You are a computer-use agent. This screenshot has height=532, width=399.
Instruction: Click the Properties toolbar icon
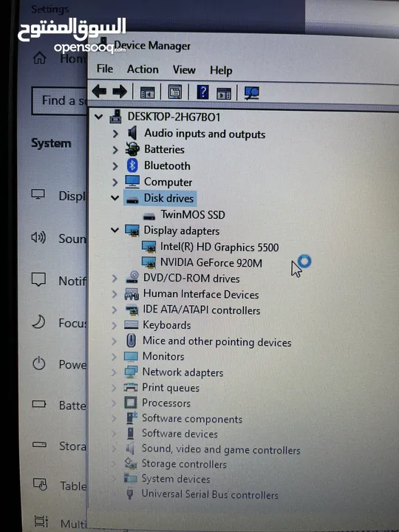[x=174, y=92]
